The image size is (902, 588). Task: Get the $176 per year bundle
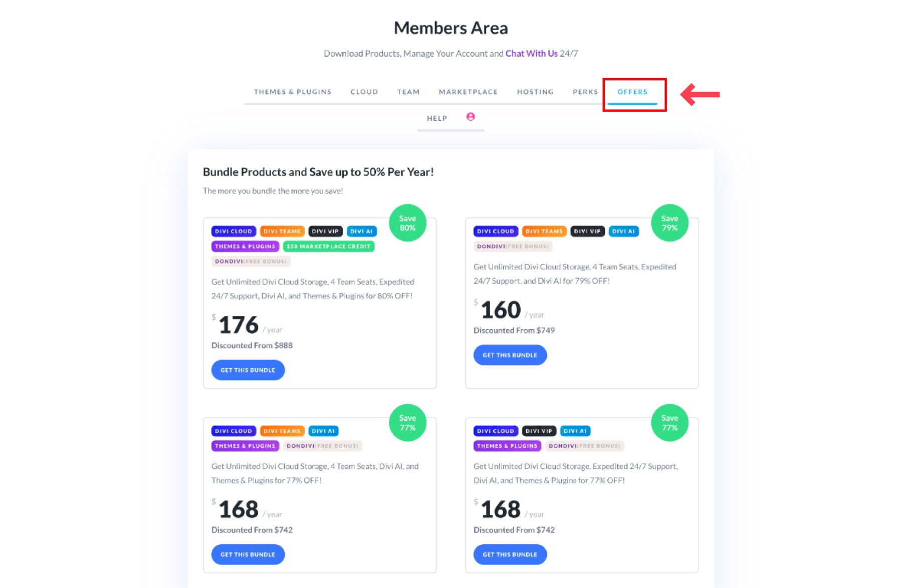tap(248, 370)
